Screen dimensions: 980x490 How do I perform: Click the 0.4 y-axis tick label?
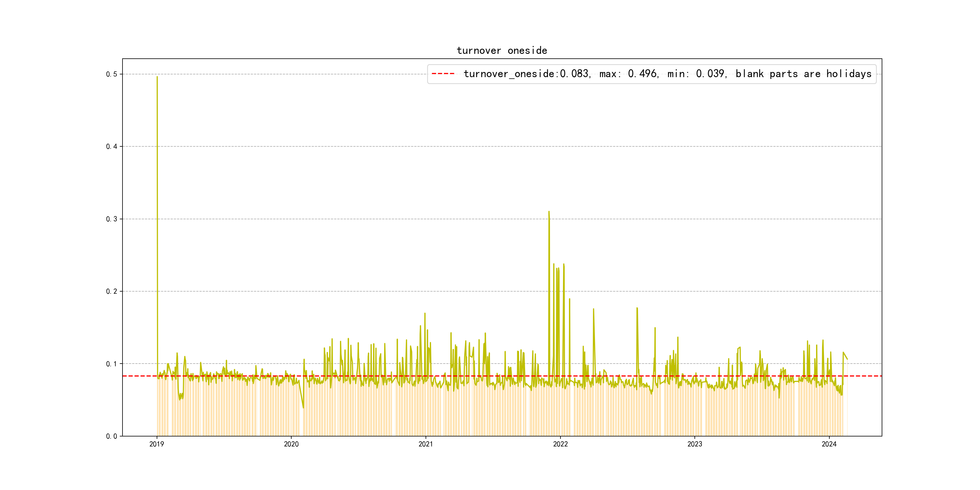[112, 146]
